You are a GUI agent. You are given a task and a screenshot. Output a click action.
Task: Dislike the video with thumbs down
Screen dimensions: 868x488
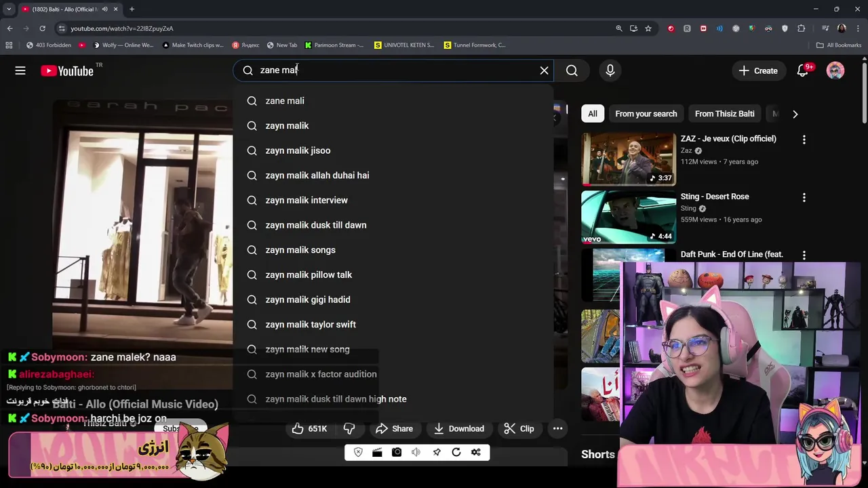[349, 428]
